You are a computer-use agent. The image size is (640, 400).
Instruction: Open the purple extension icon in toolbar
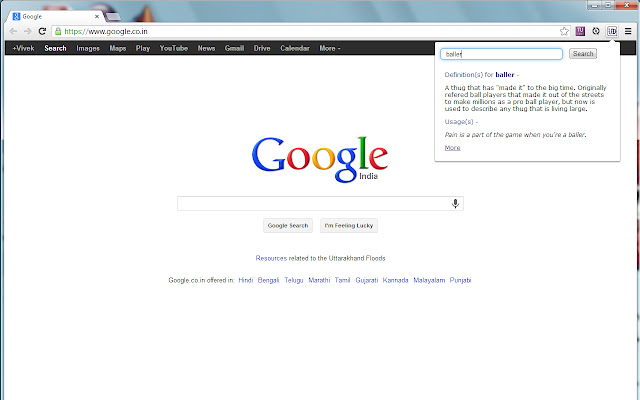(x=580, y=31)
